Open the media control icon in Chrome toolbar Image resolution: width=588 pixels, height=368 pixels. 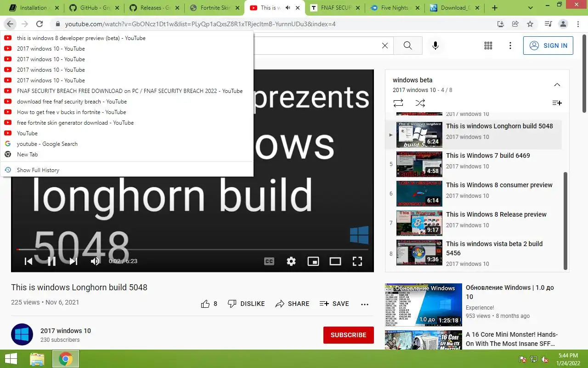548,24
